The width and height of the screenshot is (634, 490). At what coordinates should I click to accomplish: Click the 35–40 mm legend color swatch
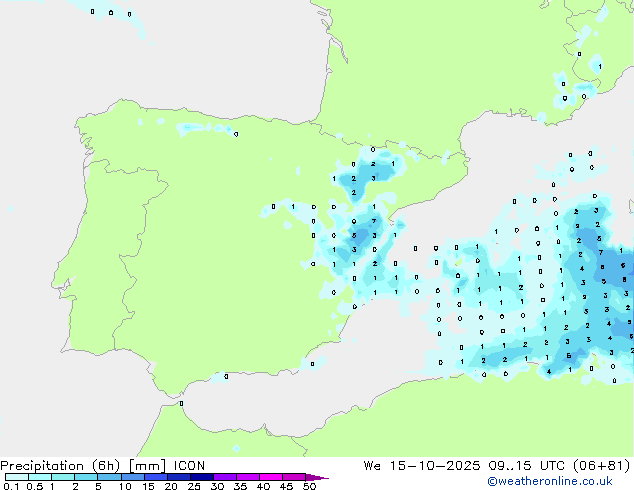click(x=247, y=477)
